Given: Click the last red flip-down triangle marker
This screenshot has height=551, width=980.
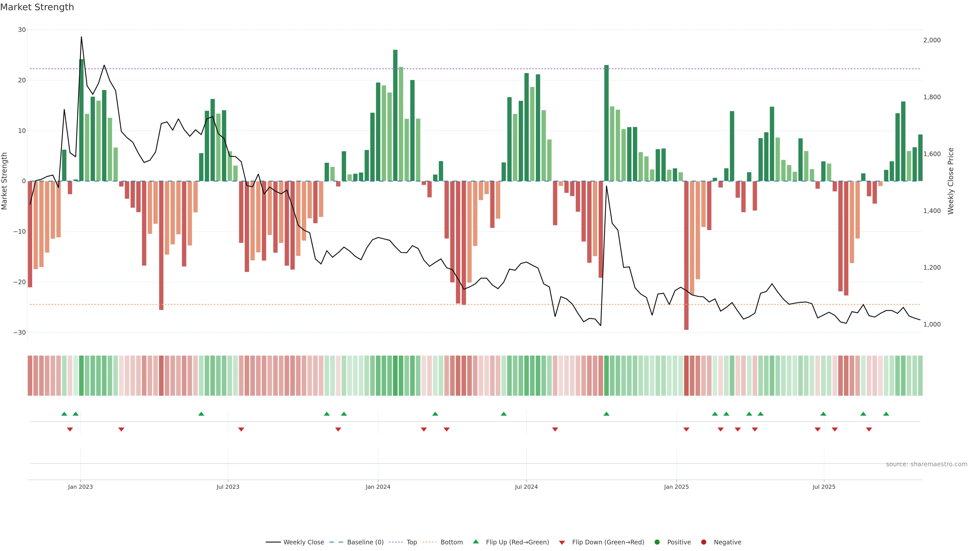Looking at the screenshot, I should point(869,429).
